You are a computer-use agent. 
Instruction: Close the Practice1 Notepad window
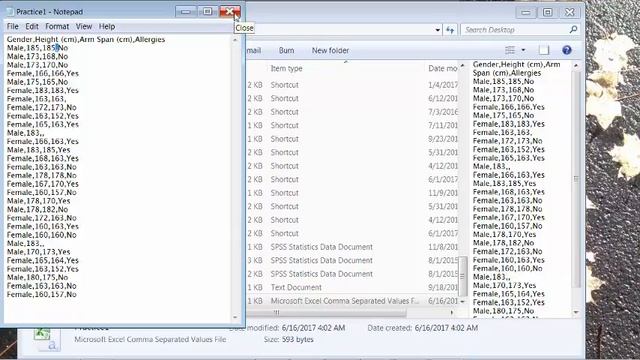230,11
